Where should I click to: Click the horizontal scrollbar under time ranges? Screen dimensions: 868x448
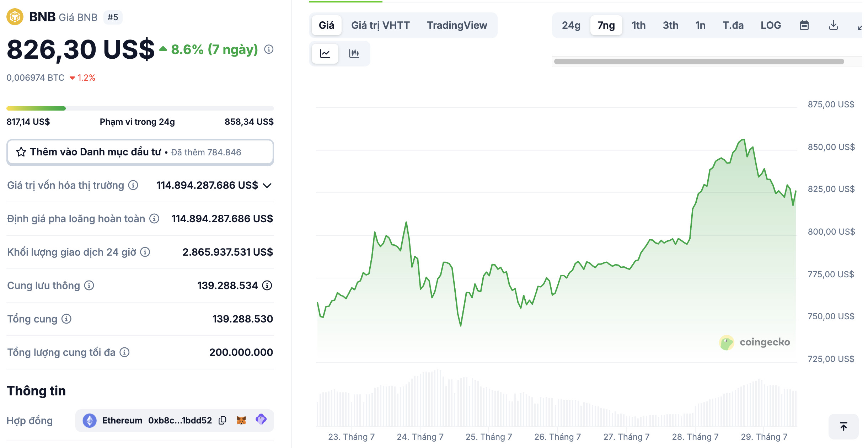699,62
